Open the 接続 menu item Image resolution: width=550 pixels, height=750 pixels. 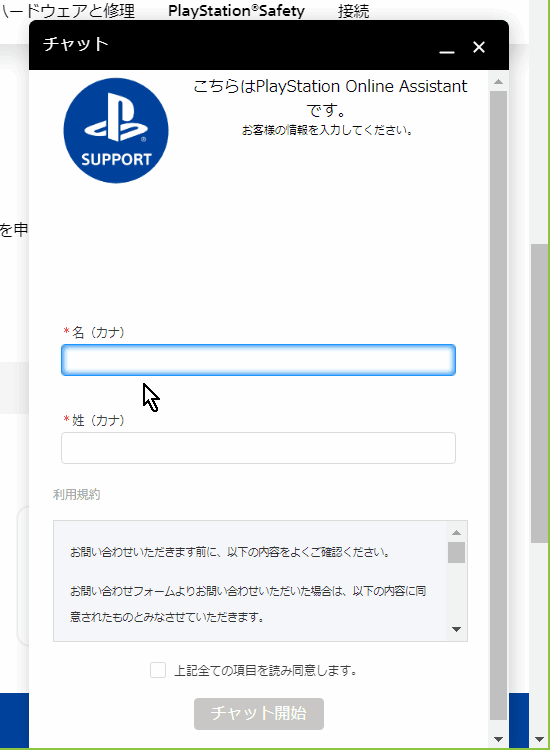click(353, 11)
